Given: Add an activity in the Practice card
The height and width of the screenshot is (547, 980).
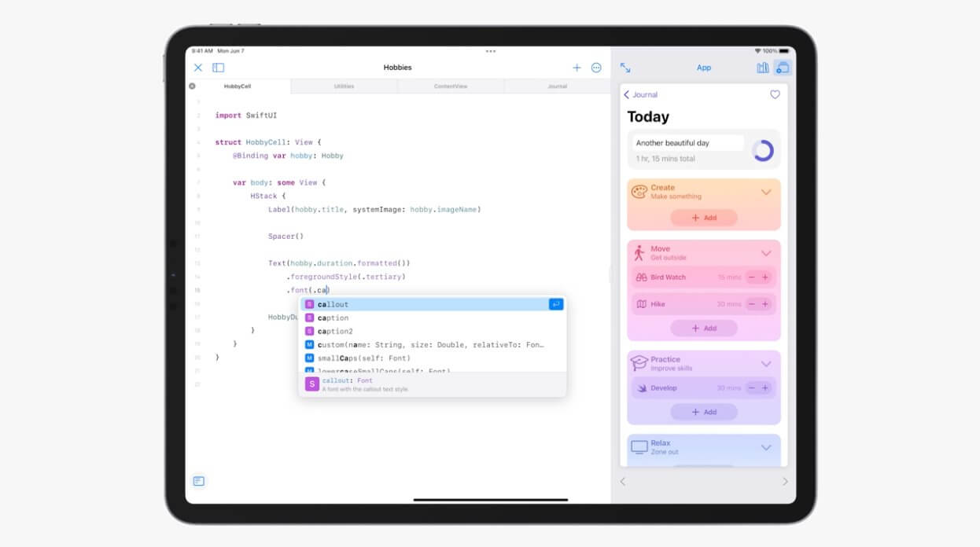Looking at the screenshot, I should point(704,412).
